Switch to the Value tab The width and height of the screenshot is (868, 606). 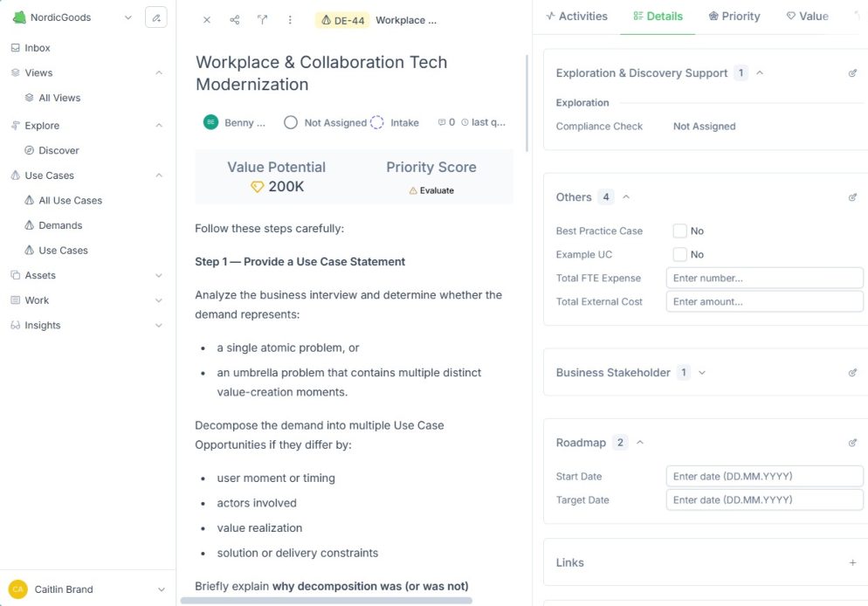808,17
